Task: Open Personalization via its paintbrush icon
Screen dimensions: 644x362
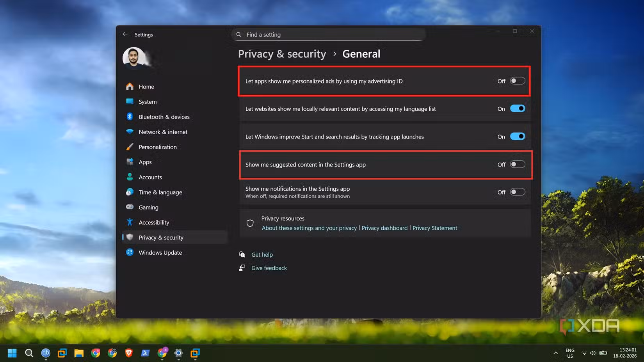Action: point(130,147)
